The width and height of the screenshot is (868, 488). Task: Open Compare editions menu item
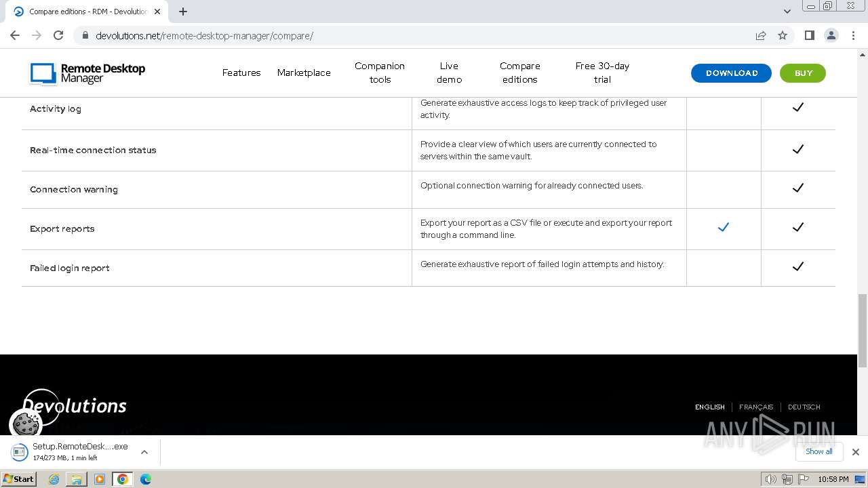point(520,73)
